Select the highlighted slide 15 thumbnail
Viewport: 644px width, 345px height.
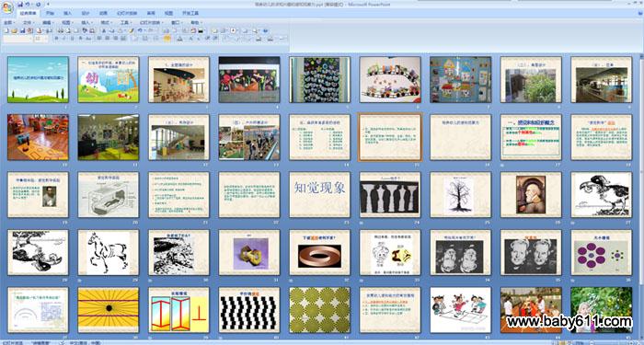tap(390, 137)
